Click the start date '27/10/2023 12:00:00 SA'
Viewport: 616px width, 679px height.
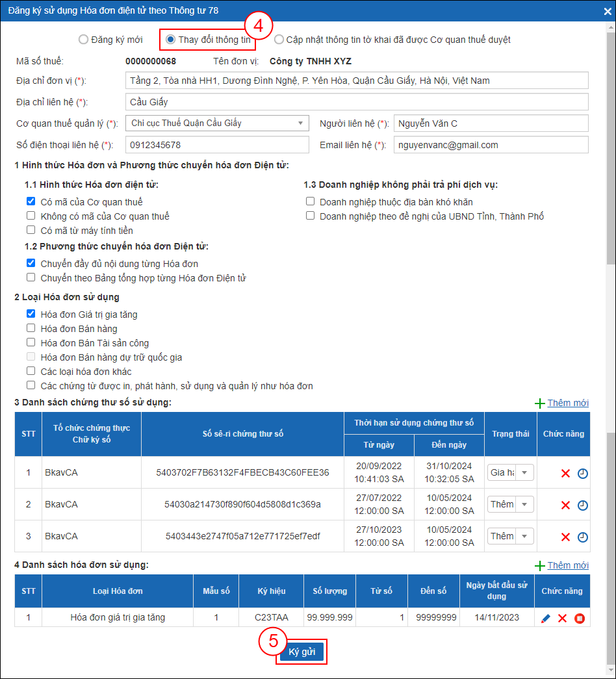pos(379,537)
